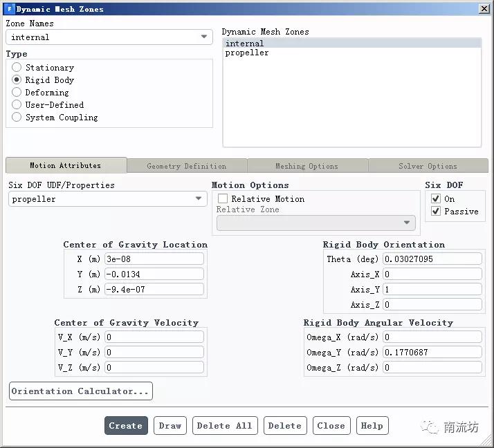The image size is (494, 448).
Task: Open the Zone Names dropdown
Action: pos(109,37)
